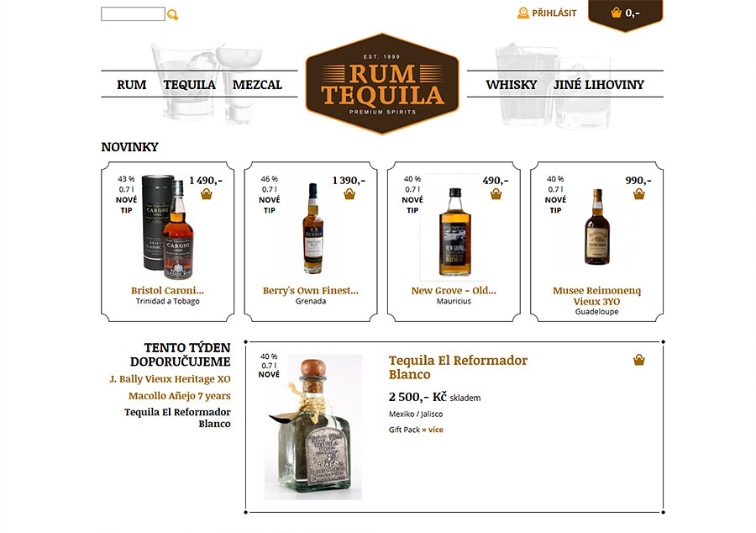This screenshot has width=756, height=533.
Task: Click the PŘIHLÁSIT login link
Action: tap(554, 13)
